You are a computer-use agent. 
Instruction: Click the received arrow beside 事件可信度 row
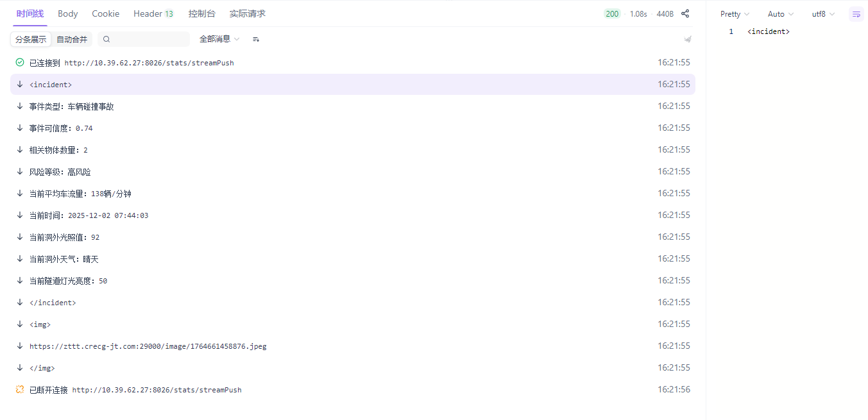pyautogui.click(x=20, y=128)
